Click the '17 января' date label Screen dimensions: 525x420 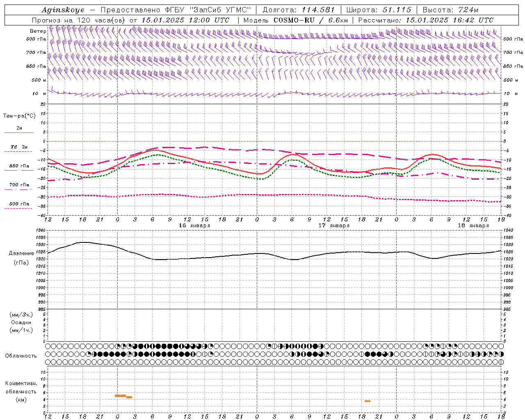(x=334, y=226)
